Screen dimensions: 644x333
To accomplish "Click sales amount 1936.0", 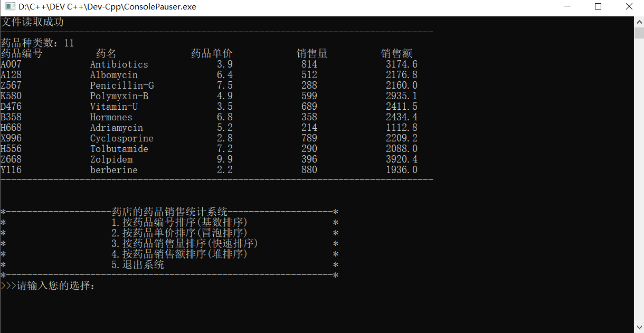I will click(x=402, y=170).
